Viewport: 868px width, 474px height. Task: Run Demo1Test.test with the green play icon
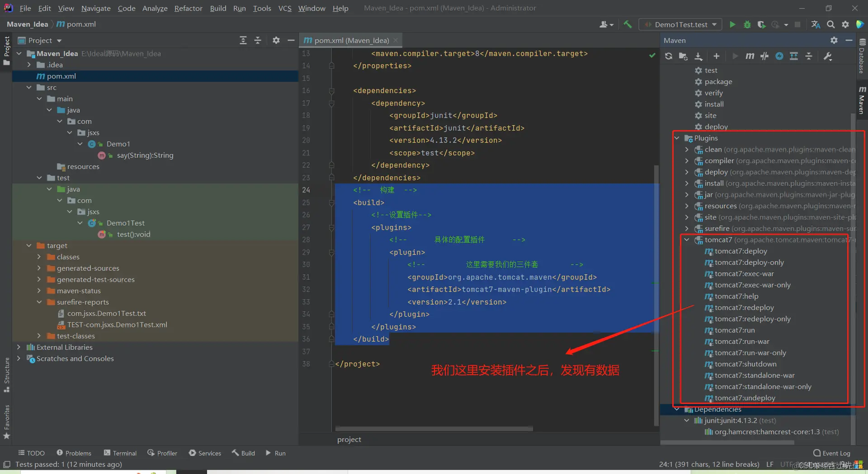coord(732,24)
